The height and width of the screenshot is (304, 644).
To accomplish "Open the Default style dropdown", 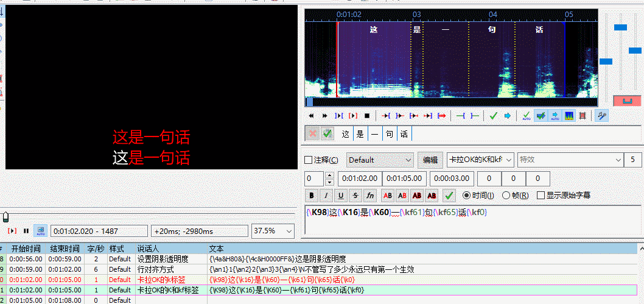I will tap(380, 160).
